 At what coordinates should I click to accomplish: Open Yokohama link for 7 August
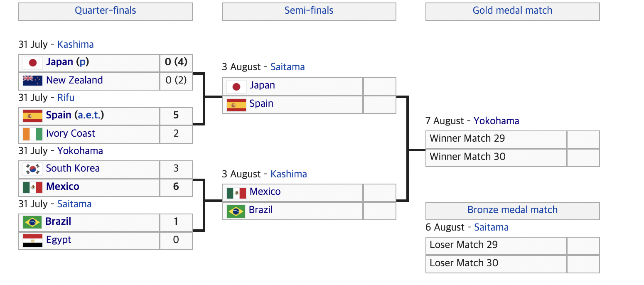coord(497,121)
